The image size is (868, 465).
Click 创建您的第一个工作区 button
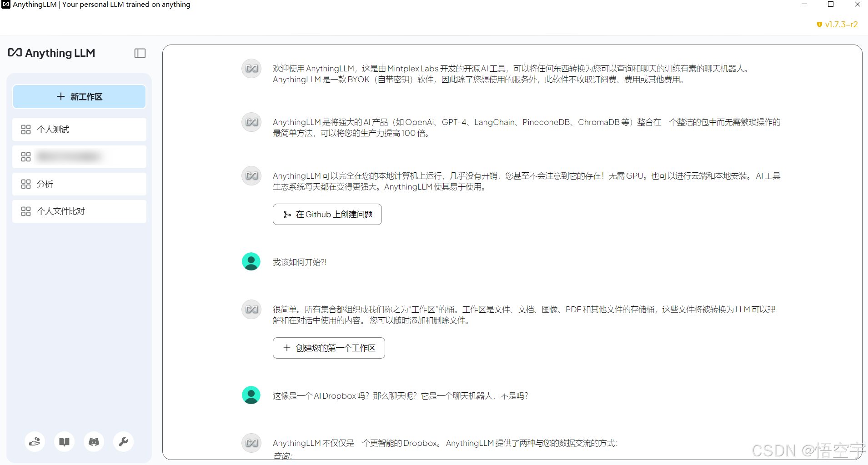tap(329, 348)
